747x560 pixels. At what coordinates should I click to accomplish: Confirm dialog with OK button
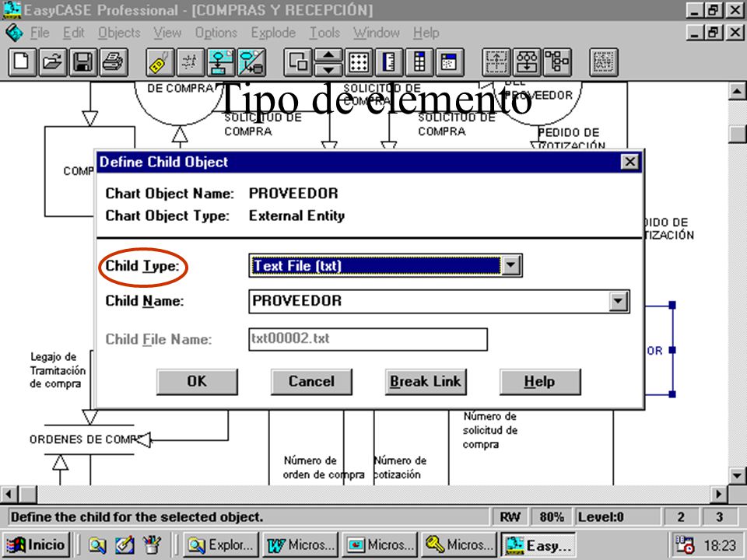(197, 381)
